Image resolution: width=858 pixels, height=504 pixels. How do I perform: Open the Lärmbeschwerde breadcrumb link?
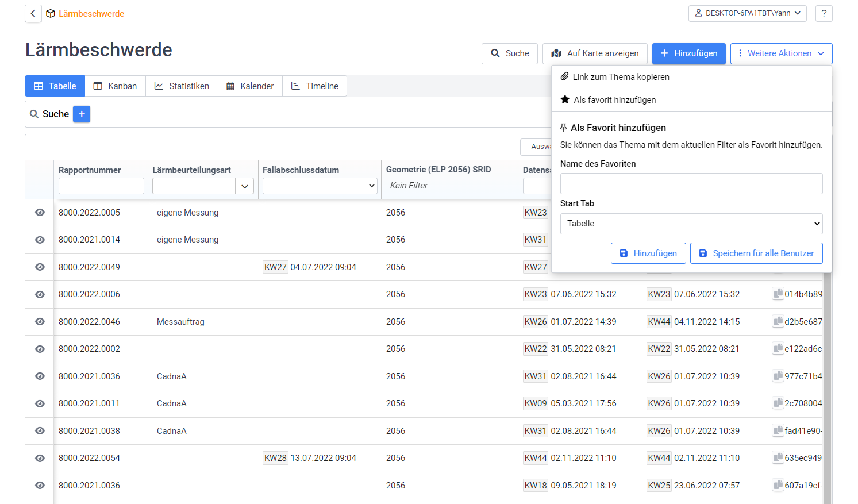pyautogui.click(x=91, y=14)
